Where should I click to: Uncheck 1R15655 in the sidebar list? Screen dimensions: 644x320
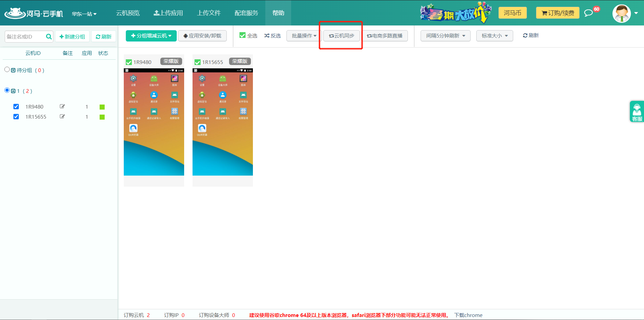click(x=16, y=117)
